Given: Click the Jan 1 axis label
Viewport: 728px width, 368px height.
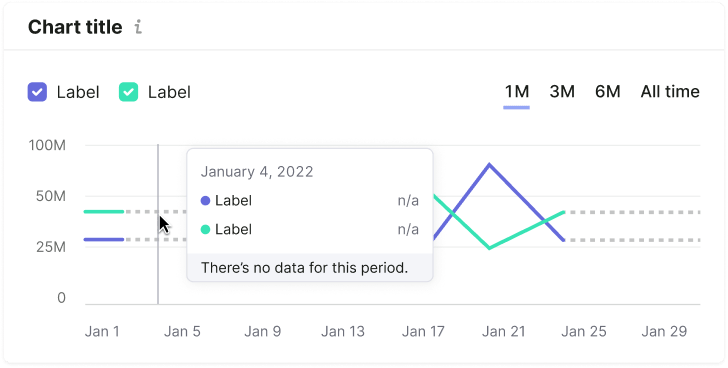Looking at the screenshot, I should click(102, 331).
